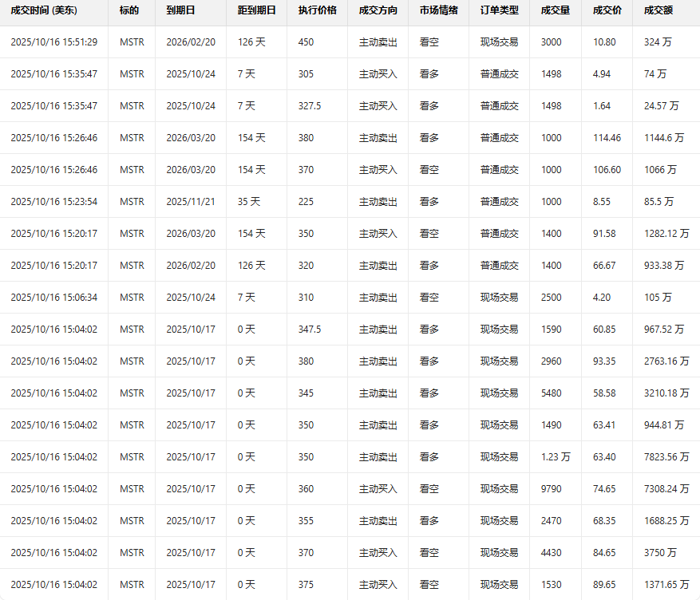Click the trade price 91.58 cell
700x600 pixels.
(604, 233)
